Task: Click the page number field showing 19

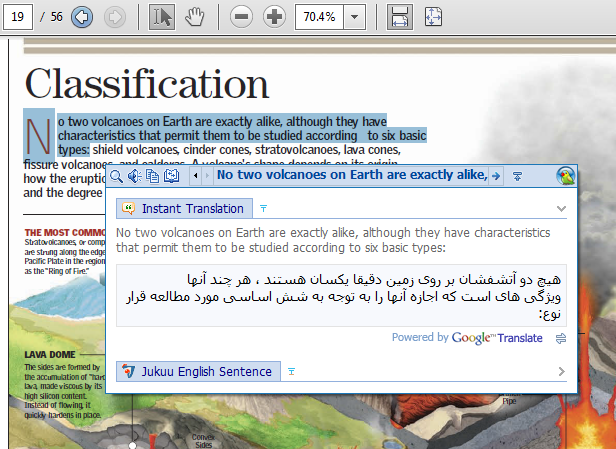Action: point(21,17)
